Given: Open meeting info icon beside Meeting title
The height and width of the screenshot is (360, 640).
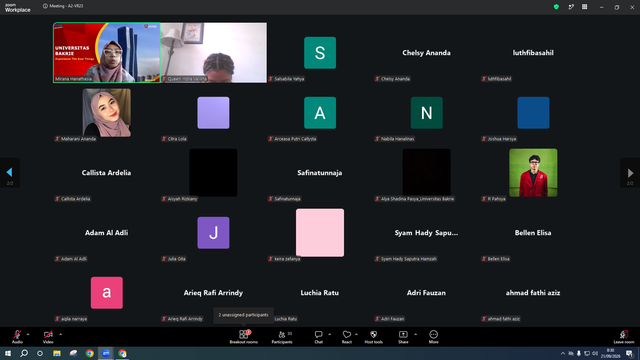Looking at the screenshot, I should click(45, 6).
